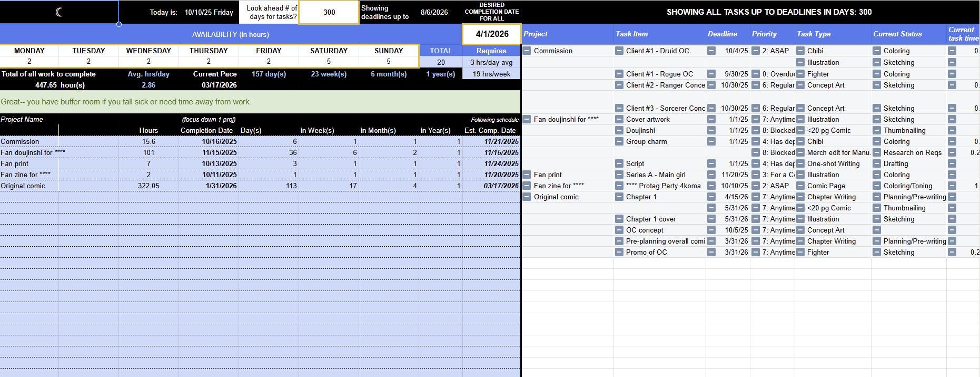Screen dimensions: 980x377
Task: Select the Commission row in project table
Action: coord(260,142)
